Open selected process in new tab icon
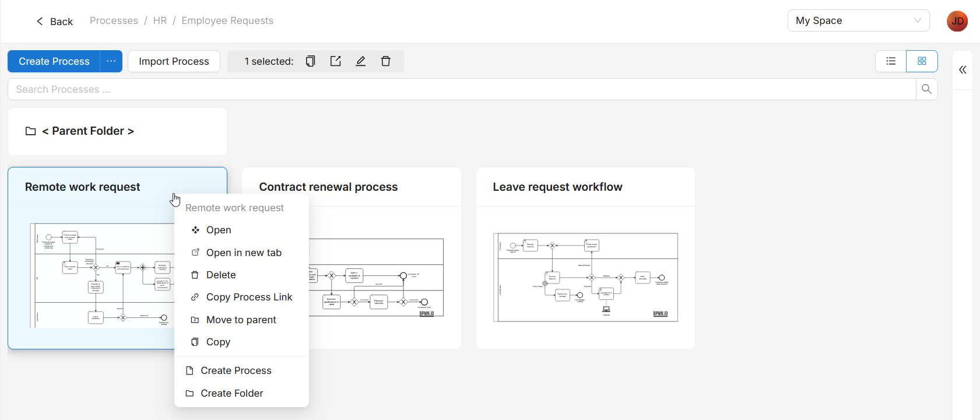This screenshot has width=980, height=420. point(336,61)
